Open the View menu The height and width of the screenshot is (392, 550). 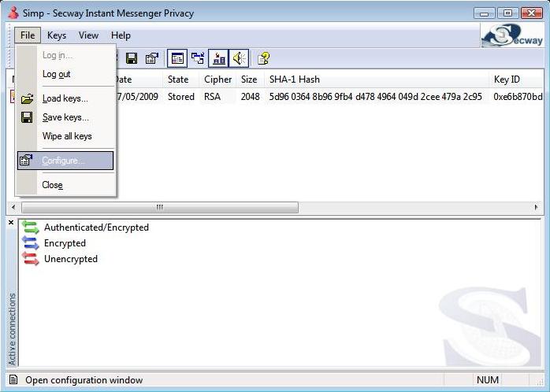tap(88, 35)
